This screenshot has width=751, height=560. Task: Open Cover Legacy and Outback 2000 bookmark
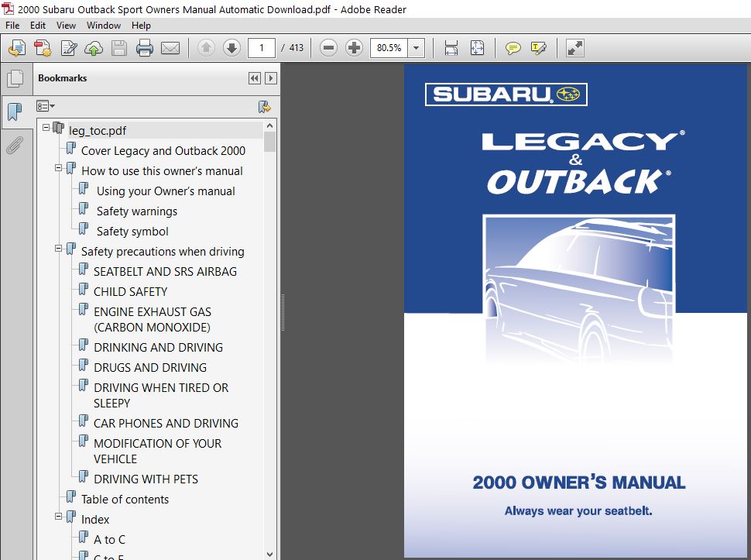point(163,151)
